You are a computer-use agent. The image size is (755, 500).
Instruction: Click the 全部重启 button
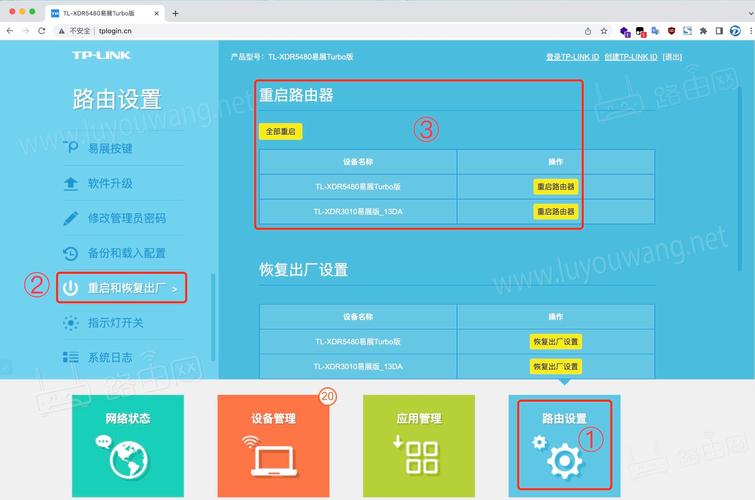coord(281,132)
